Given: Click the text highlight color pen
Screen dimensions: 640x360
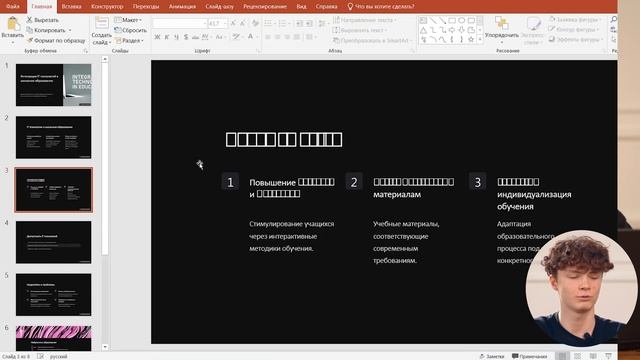Looking at the screenshot, I should [x=236, y=37].
